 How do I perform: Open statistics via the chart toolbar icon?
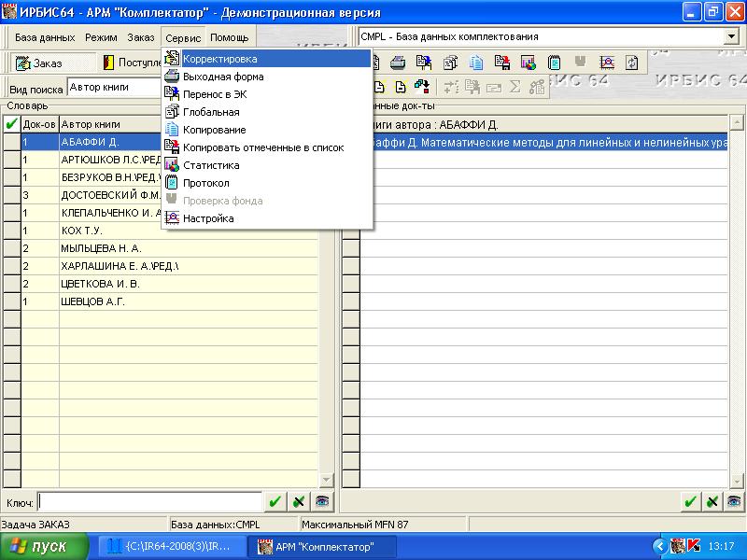529,63
